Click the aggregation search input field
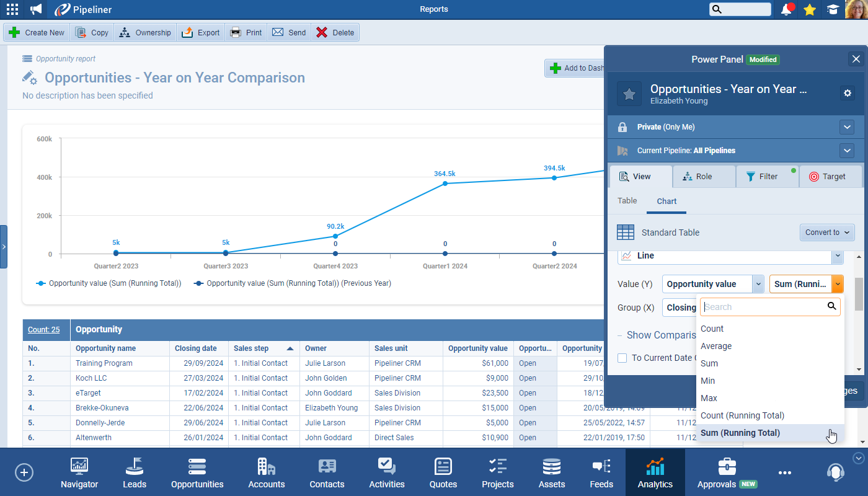Image resolution: width=868 pixels, height=496 pixels. point(764,307)
